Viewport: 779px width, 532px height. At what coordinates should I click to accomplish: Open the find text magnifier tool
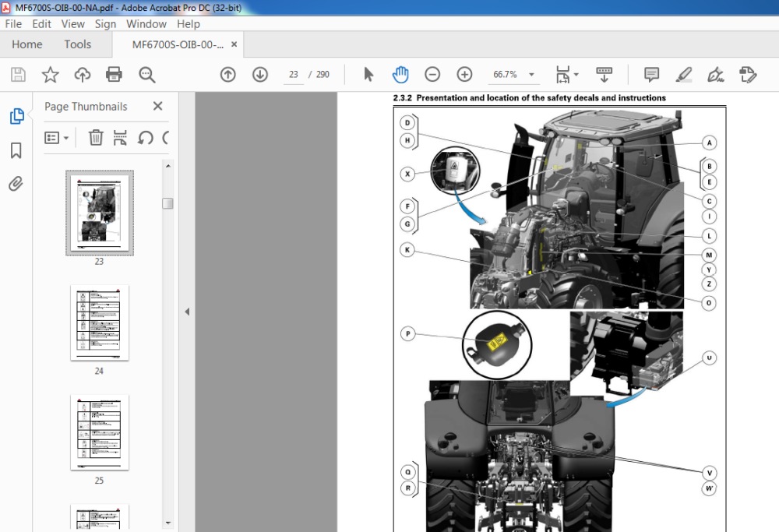pos(146,75)
